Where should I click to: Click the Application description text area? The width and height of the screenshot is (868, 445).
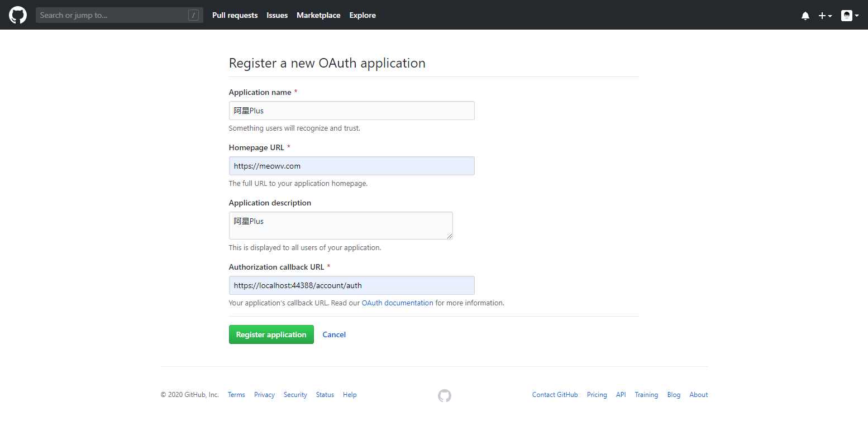pos(341,226)
